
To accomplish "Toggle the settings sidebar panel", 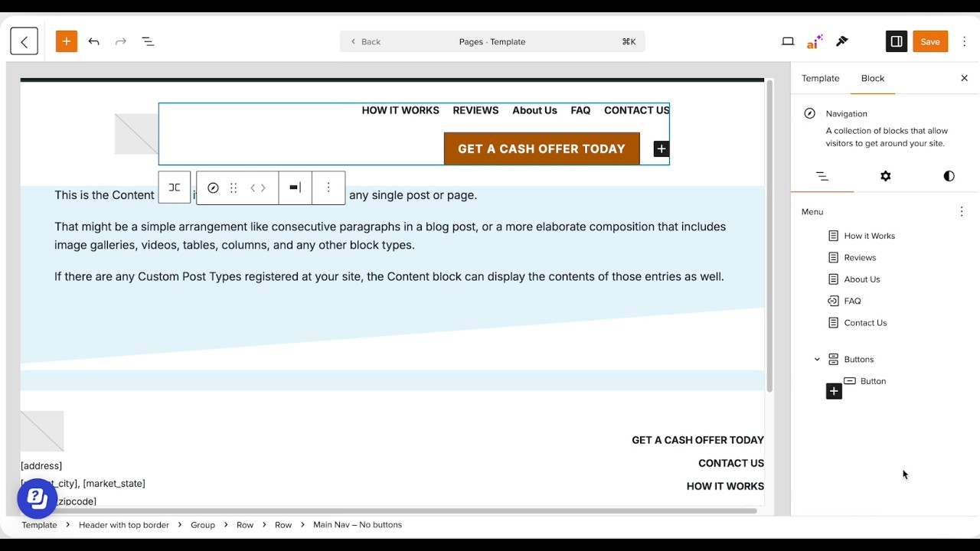I will (x=896, y=41).
